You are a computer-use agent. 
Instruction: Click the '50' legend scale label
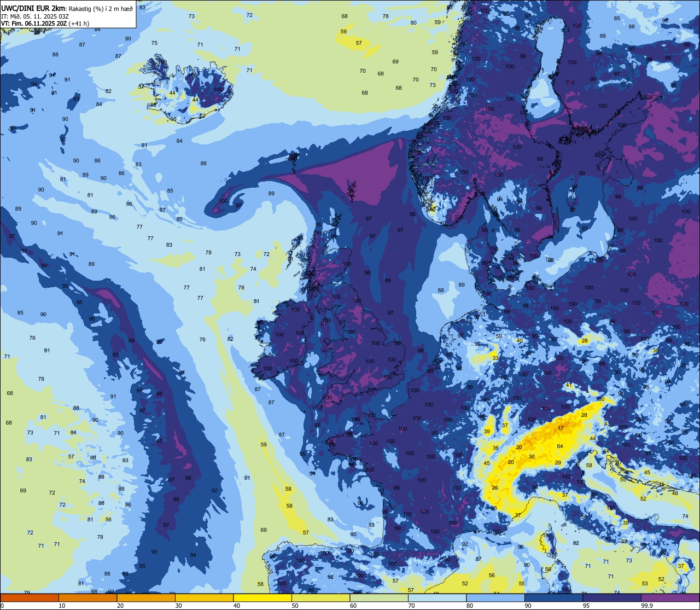point(295,606)
